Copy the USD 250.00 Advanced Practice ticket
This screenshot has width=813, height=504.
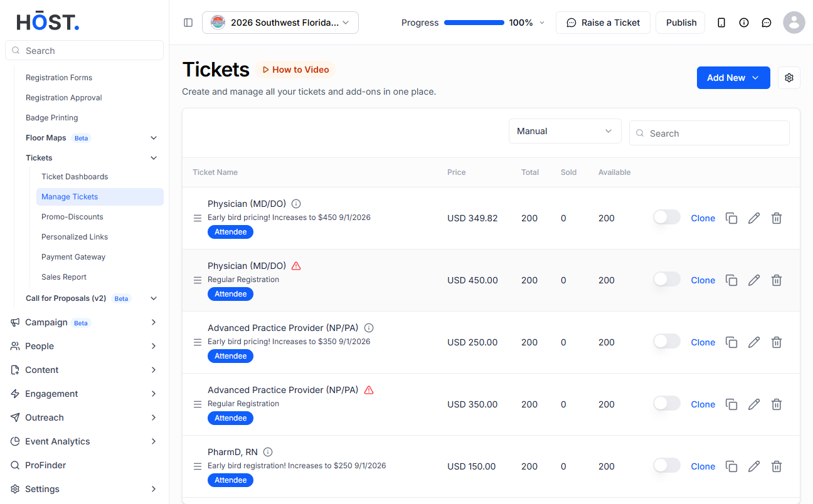[731, 342]
